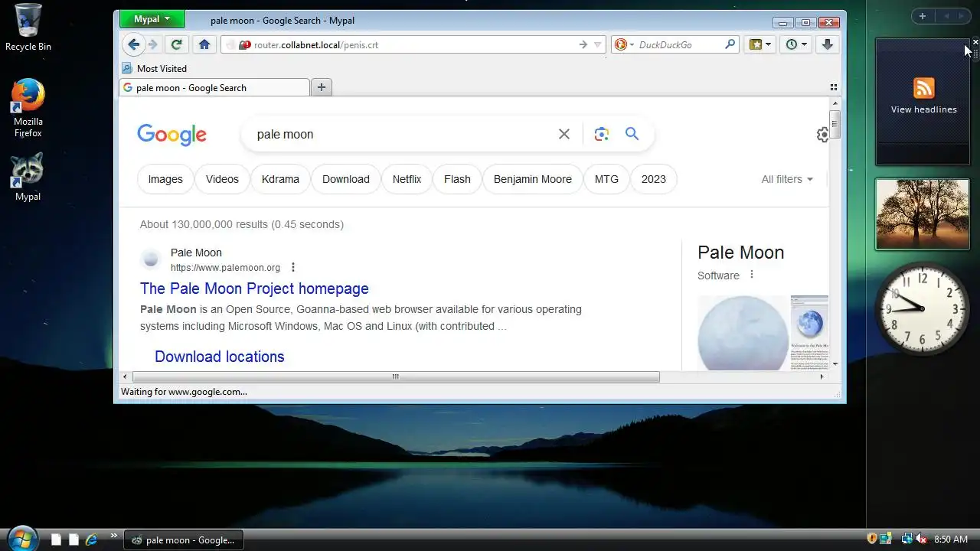Select the Mozilla Firefox desktop shortcut
The image size is (980, 551).
[x=28, y=108]
